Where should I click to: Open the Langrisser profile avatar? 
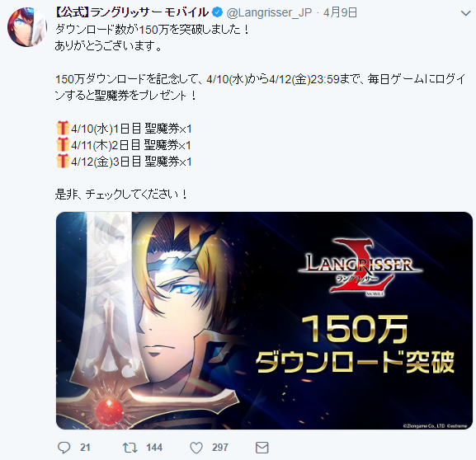tap(27, 26)
